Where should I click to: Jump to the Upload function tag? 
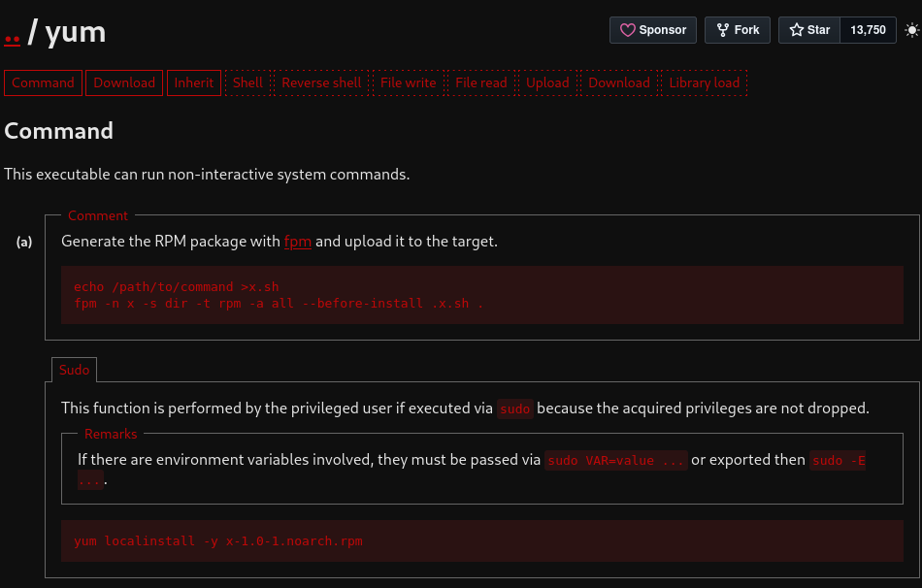pos(547,82)
